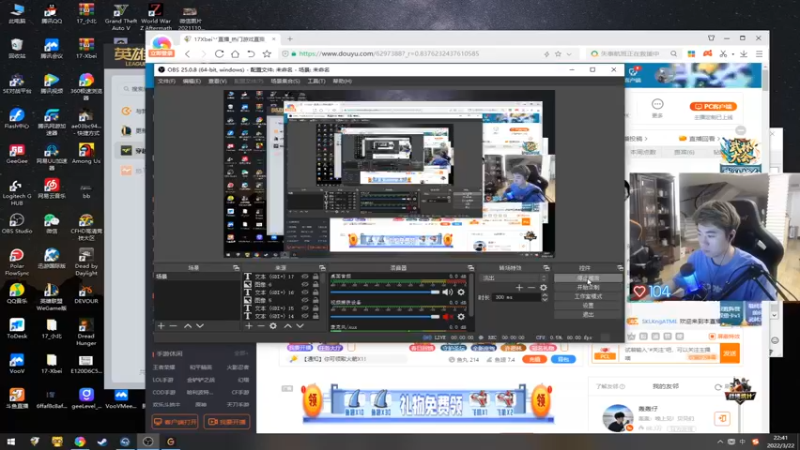This screenshot has height=450, width=800.
Task: Move selected source up with chevron
Action: coord(288,326)
